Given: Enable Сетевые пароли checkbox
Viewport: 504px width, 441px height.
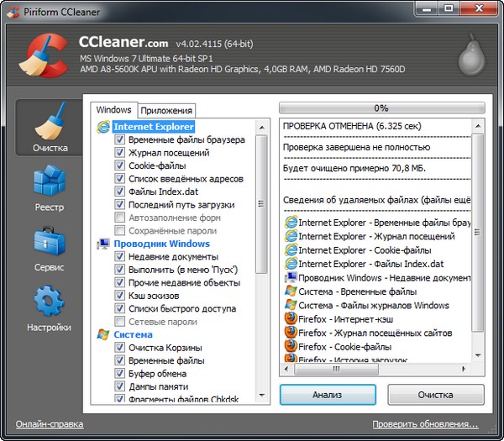Looking at the screenshot, I should (119, 322).
